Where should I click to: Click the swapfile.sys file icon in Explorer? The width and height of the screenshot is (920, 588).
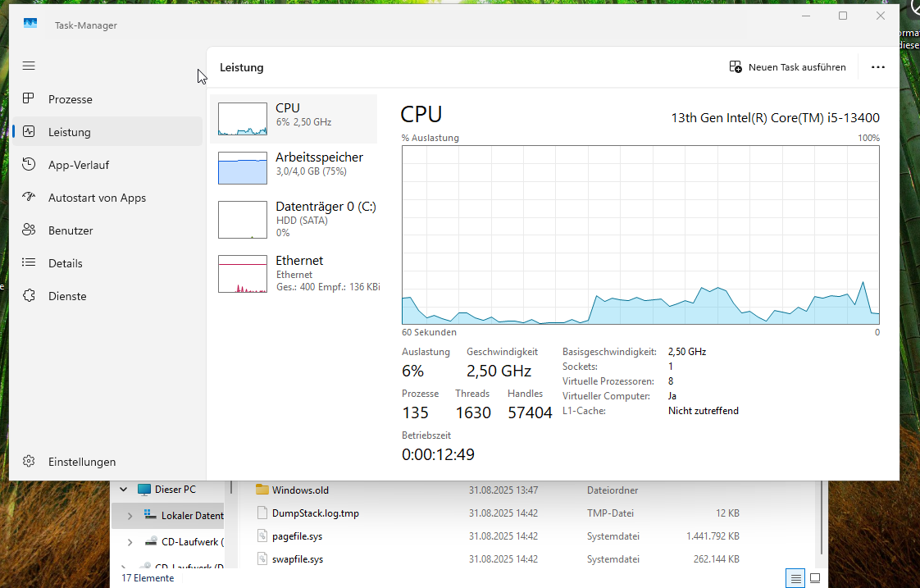(x=262, y=558)
